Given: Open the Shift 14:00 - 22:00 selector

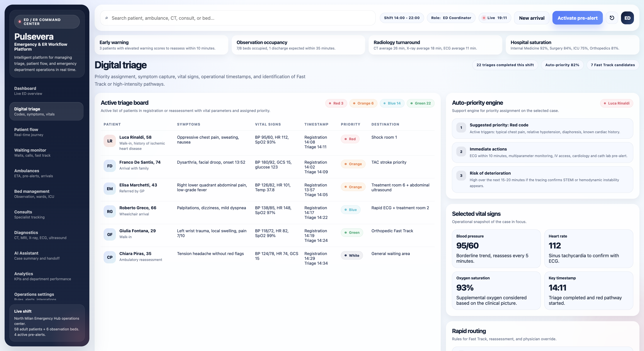Looking at the screenshot, I should coord(402,18).
